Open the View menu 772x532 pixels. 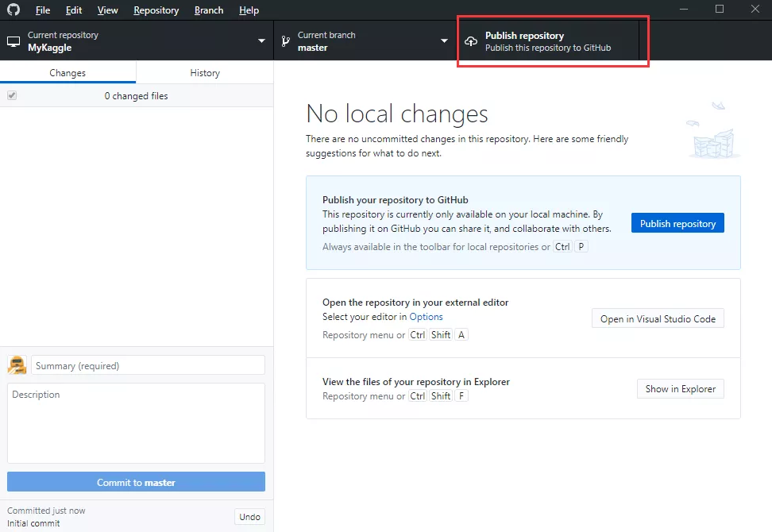pyautogui.click(x=107, y=10)
